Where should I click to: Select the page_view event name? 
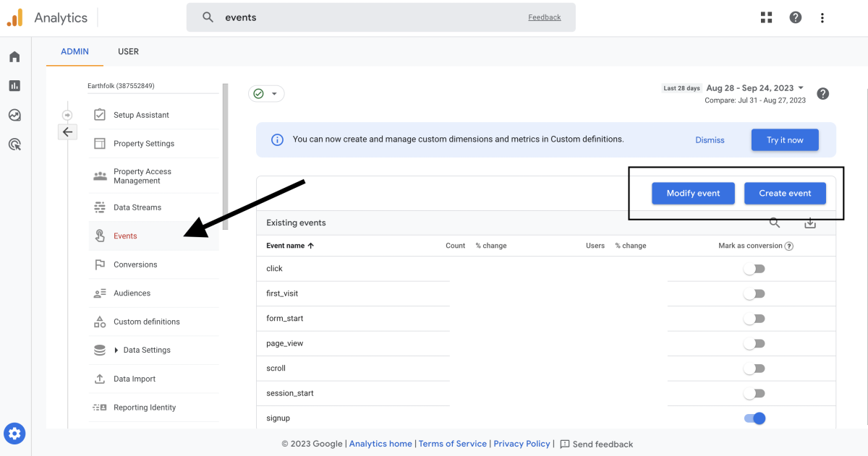[x=284, y=344]
